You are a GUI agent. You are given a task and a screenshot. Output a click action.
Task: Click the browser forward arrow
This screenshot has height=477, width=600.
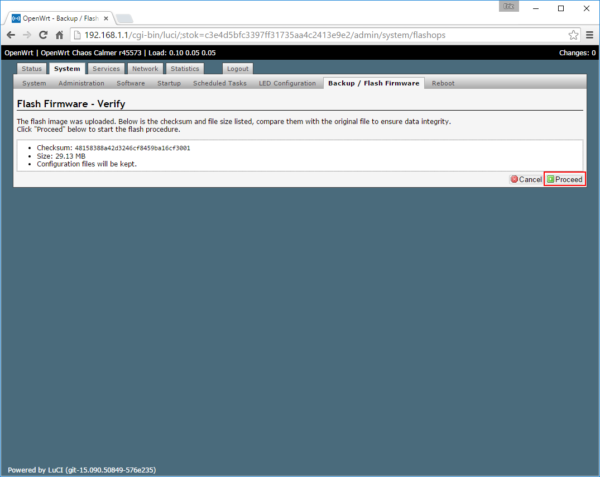[27, 34]
